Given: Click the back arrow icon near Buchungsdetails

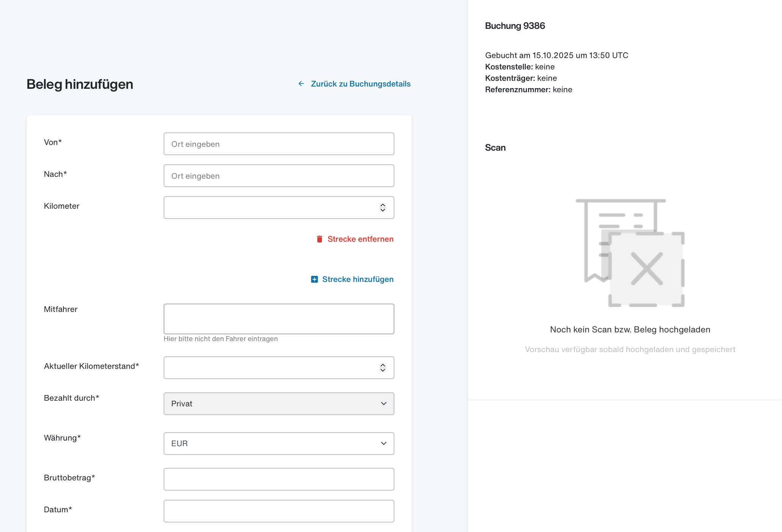Looking at the screenshot, I should click(301, 84).
